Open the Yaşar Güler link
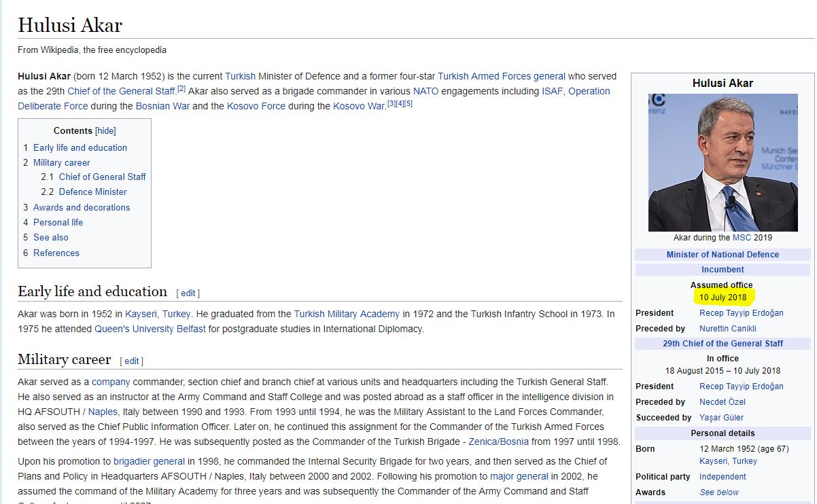Screen dimensions: 817x504 click(721, 418)
